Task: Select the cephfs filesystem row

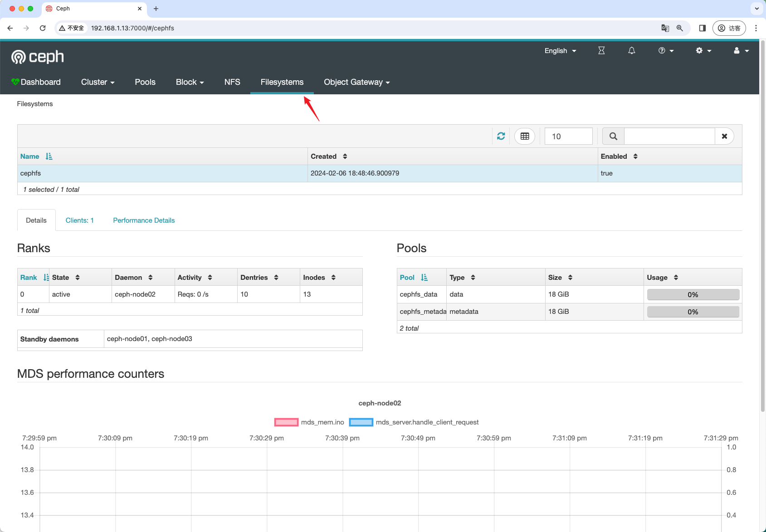Action: point(380,173)
